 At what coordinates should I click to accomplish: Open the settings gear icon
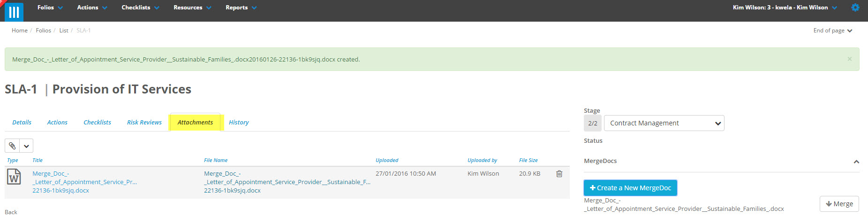pos(855,8)
